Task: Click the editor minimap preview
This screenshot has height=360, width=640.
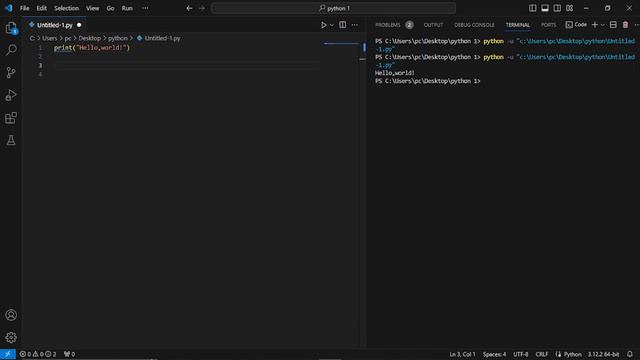Action: [341, 44]
